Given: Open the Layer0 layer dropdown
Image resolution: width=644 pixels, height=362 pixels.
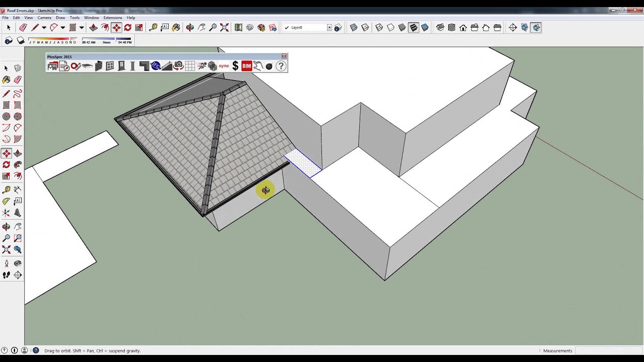Looking at the screenshot, I should [x=329, y=28].
